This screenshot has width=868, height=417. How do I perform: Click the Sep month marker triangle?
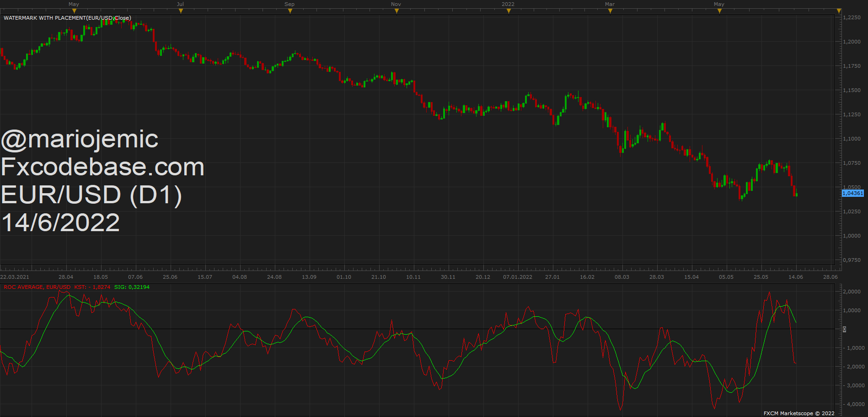click(290, 11)
